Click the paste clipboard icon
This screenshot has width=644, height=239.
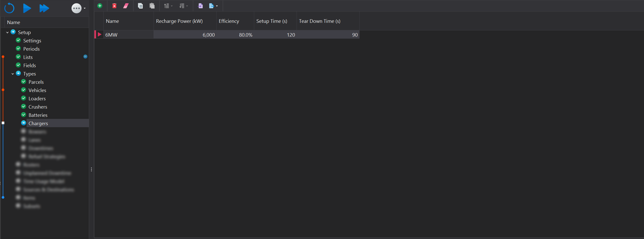coord(152,6)
